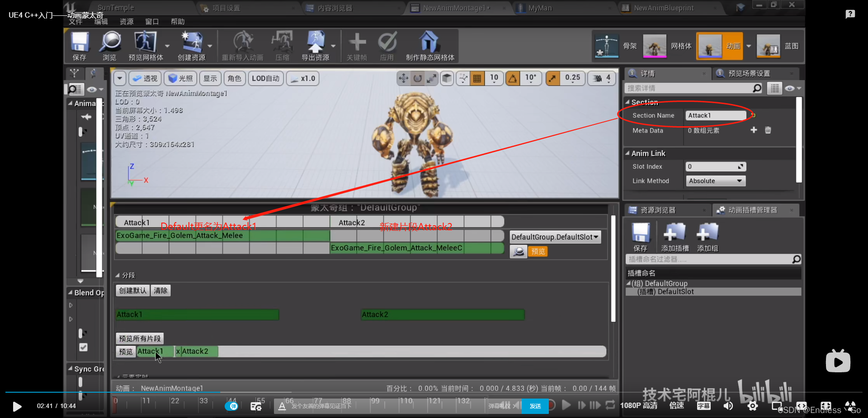The height and width of the screenshot is (418, 868).
Task: Switch to NewAnimBlueprint tab
Action: click(664, 8)
